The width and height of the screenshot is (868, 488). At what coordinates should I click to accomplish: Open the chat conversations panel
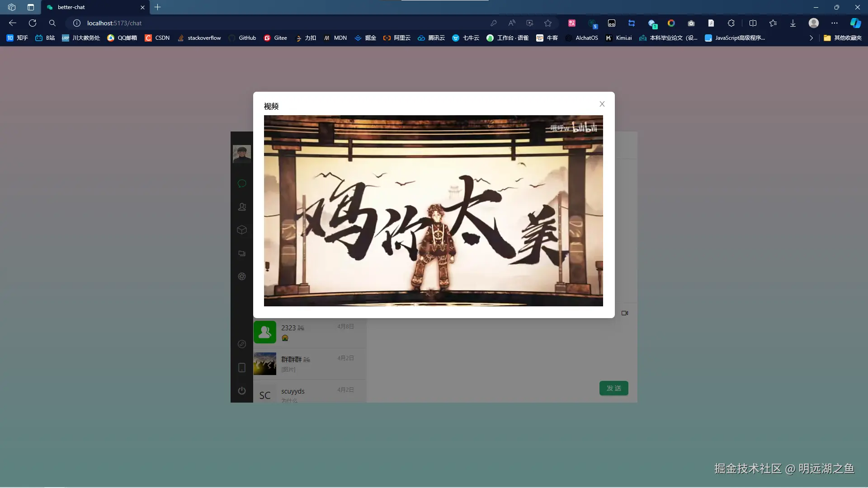pos(242,183)
